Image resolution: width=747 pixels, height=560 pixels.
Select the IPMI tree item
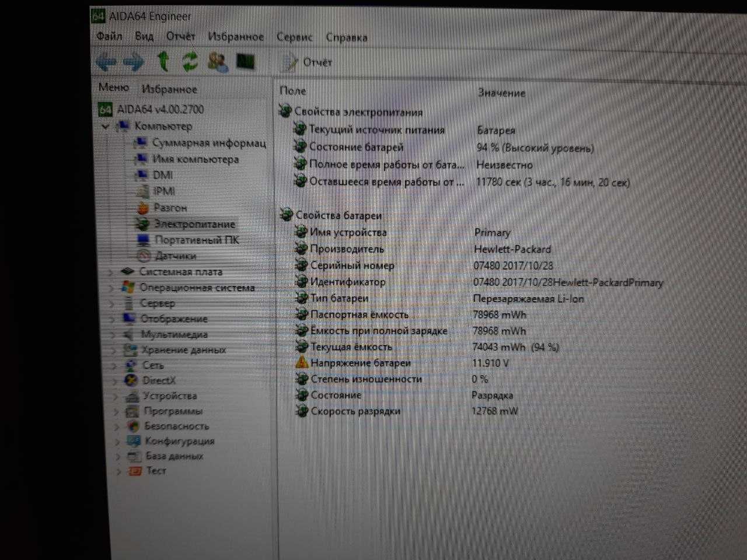164,191
